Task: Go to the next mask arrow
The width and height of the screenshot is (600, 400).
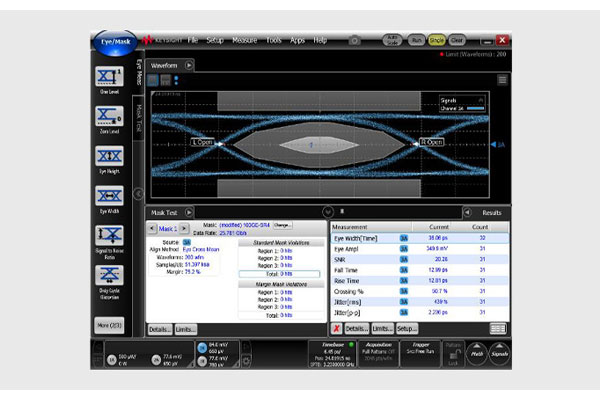Action: click(184, 229)
